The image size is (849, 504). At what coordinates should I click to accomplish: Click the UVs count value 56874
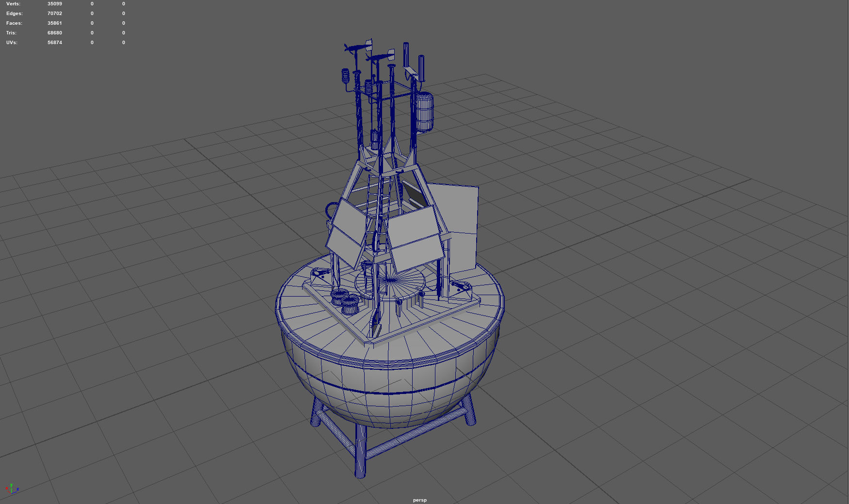(55, 43)
